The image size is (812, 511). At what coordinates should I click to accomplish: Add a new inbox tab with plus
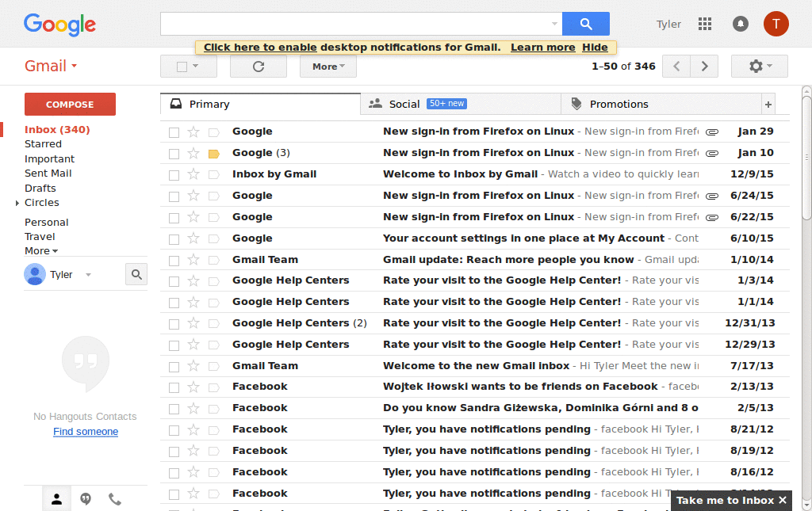click(768, 105)
